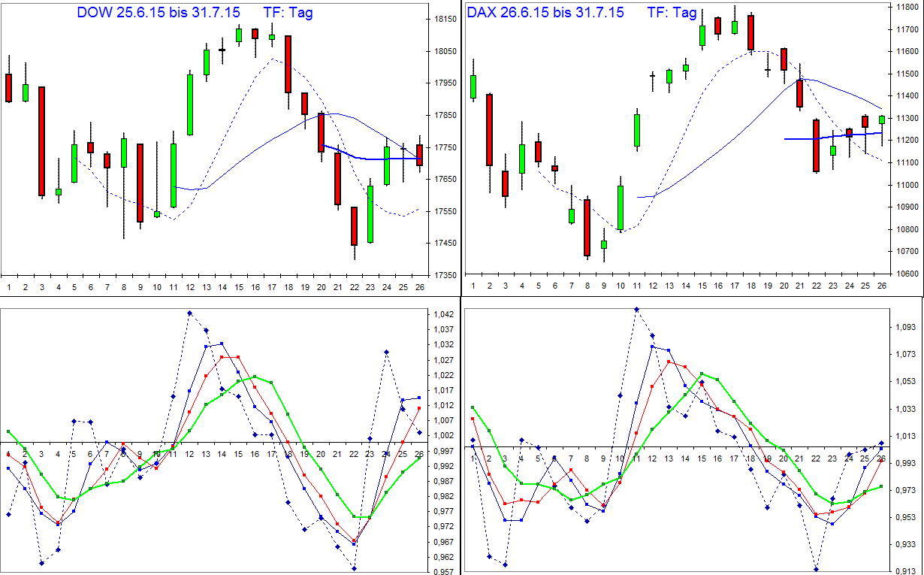Viewport: 924px width, 575px height.
Task: Pick the 17550 axis value
Action: [447, 211]
